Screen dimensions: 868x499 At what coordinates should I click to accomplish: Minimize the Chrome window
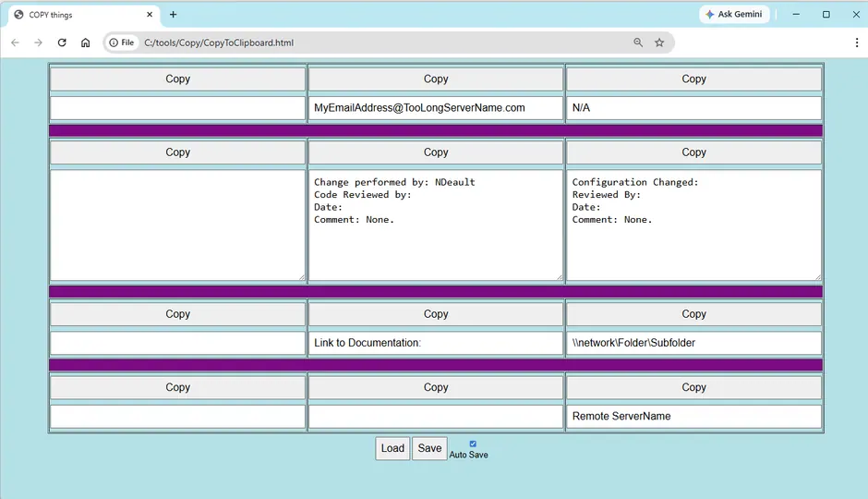pos(796,15)
